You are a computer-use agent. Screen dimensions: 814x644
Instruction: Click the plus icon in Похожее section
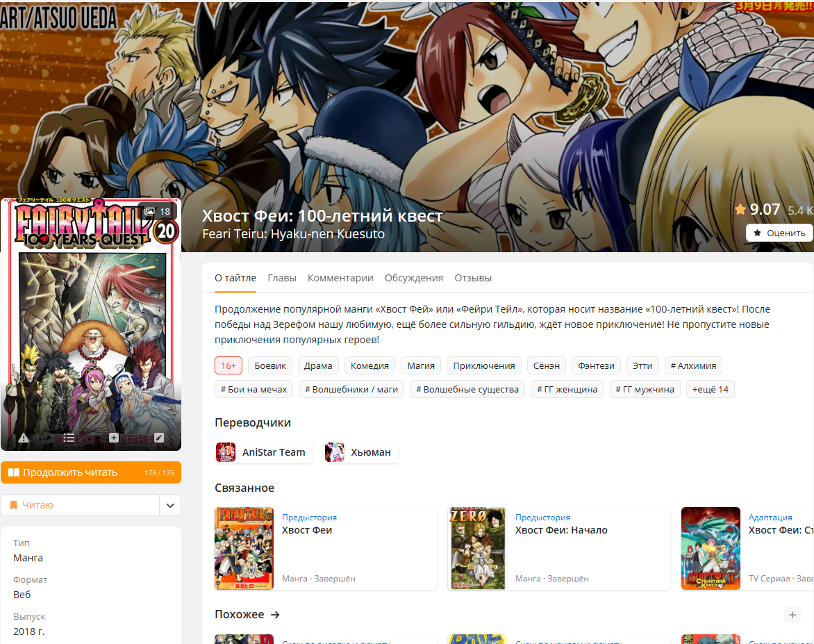point(792,615)
